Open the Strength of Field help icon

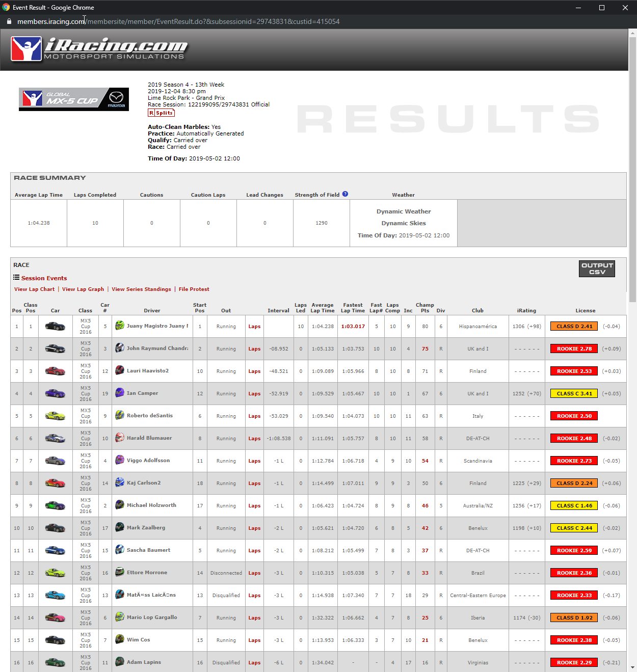345,194
